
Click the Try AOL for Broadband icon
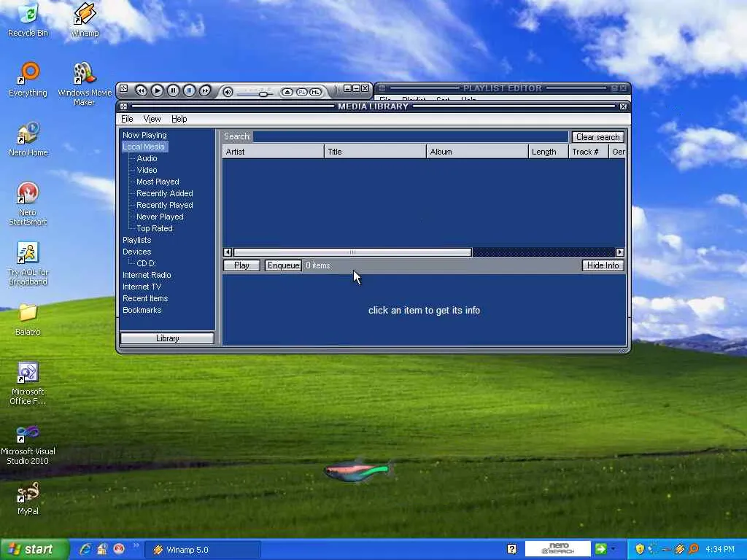pyautogui.click(x=28, y=252)
